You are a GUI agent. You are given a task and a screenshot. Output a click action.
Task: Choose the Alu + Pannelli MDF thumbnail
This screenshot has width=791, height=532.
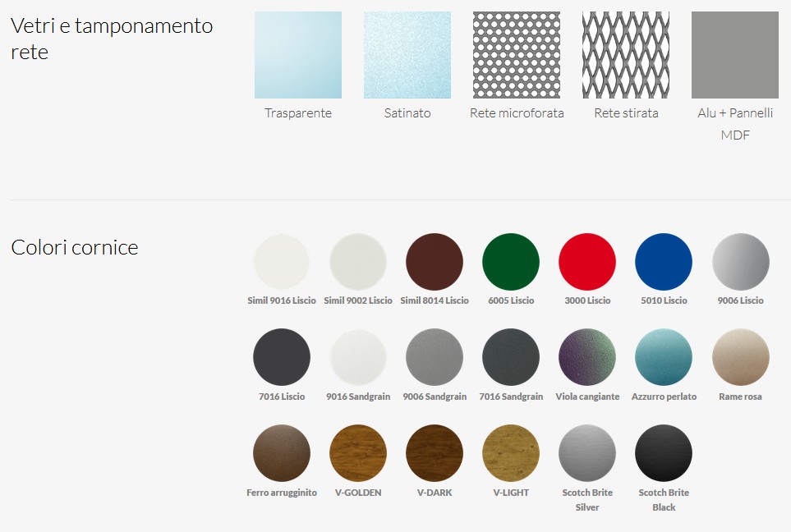click(735, 55)
